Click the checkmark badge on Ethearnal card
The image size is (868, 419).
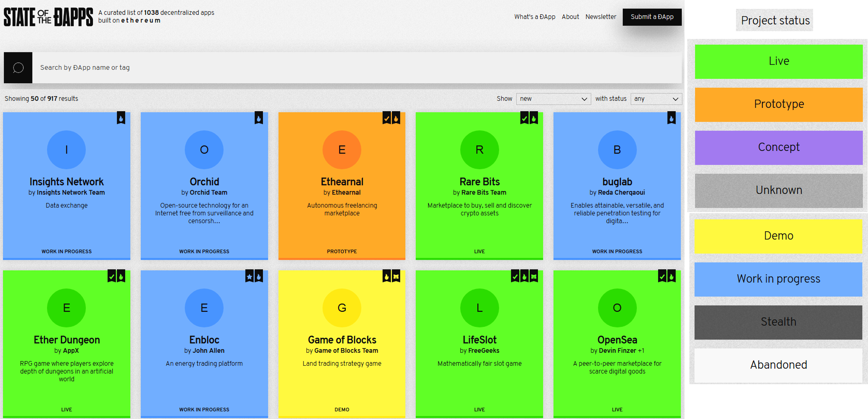tap(387, 118)
